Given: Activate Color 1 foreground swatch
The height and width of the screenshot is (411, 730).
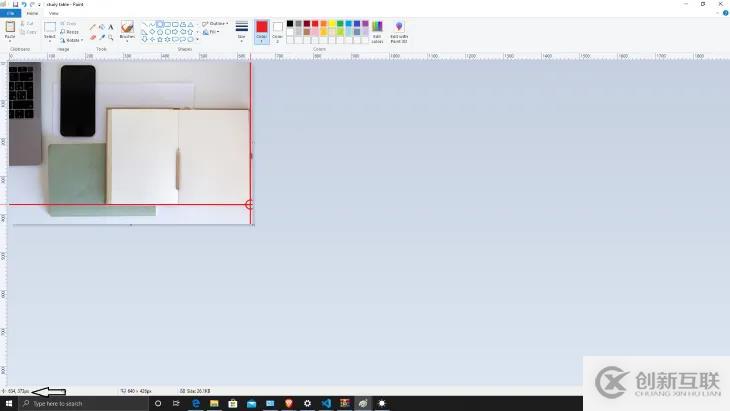Looking at the screenshot, I should pyautogui.click(x=262, y=32).
